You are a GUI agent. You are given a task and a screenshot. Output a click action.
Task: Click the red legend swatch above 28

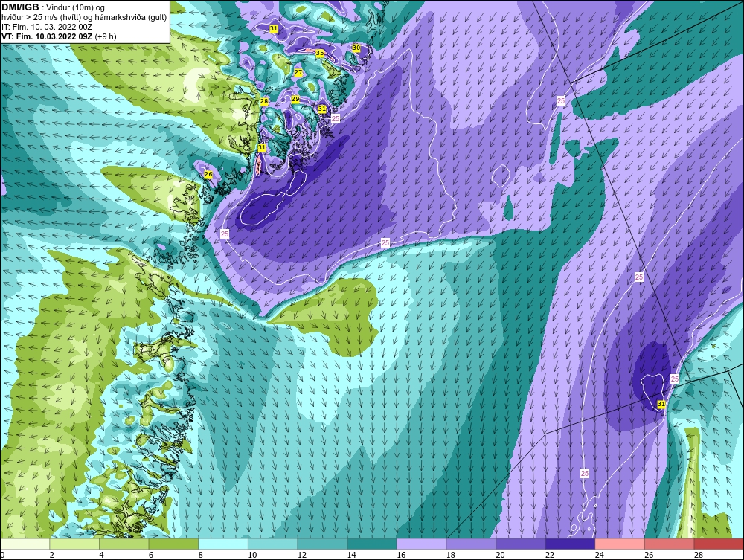pos(719,544)
